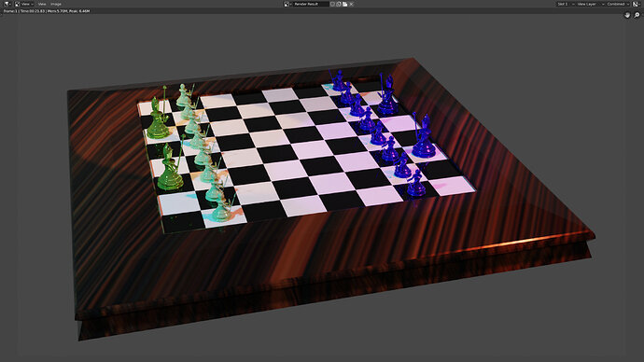
Task: Open the editor type selector
Action: point(7,4)
